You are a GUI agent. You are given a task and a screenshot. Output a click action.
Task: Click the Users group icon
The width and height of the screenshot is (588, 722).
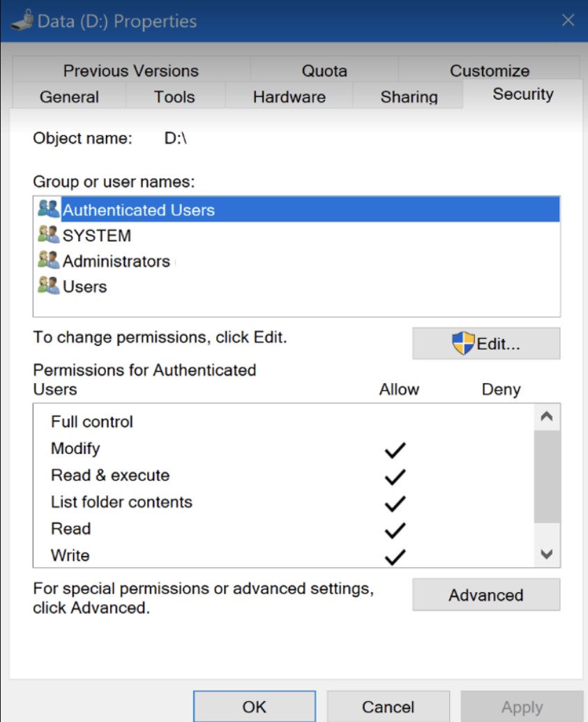[x=49, y=286]
